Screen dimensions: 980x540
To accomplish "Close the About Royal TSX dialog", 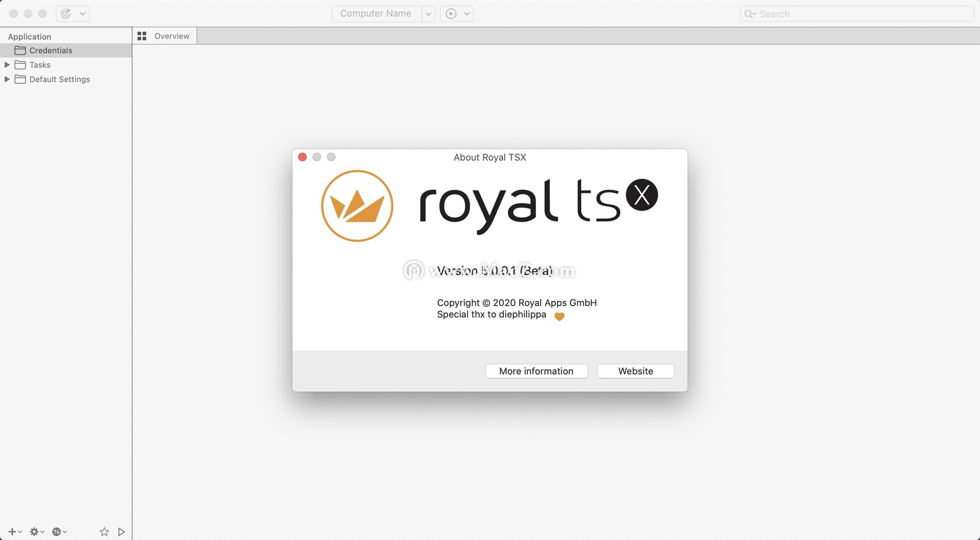I will 302,157.
